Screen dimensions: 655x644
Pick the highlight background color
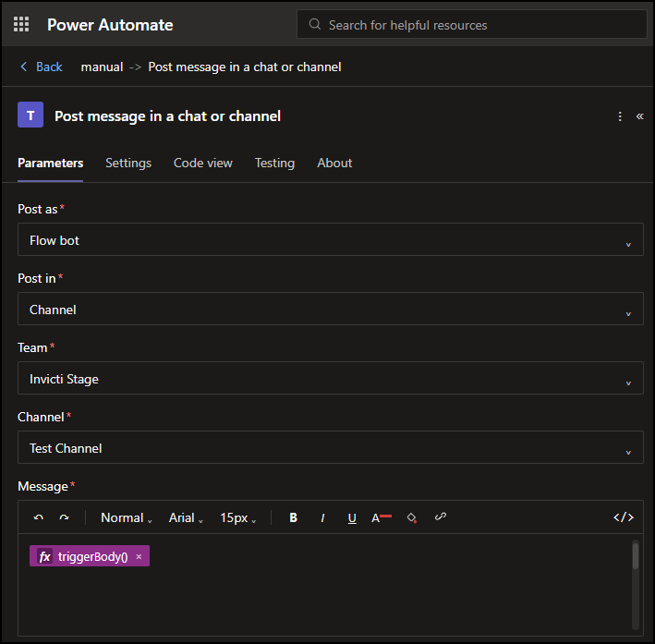pyautogui.click(x=412, y=517)
